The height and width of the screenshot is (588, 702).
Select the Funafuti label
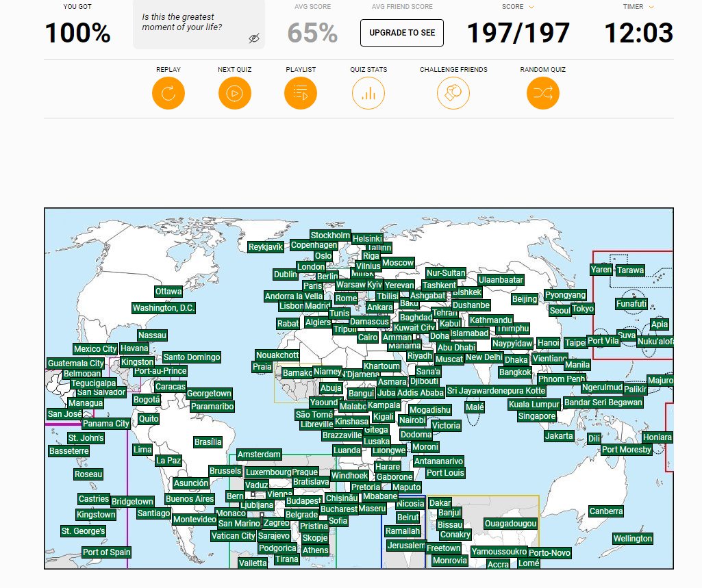(x=631, y=304)
